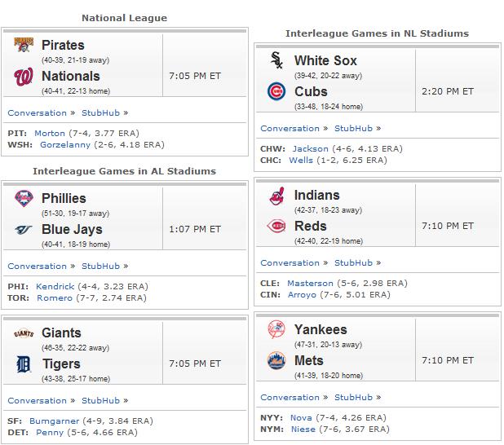Open pitcher Morton's profile link

click(x=50, y=134)
